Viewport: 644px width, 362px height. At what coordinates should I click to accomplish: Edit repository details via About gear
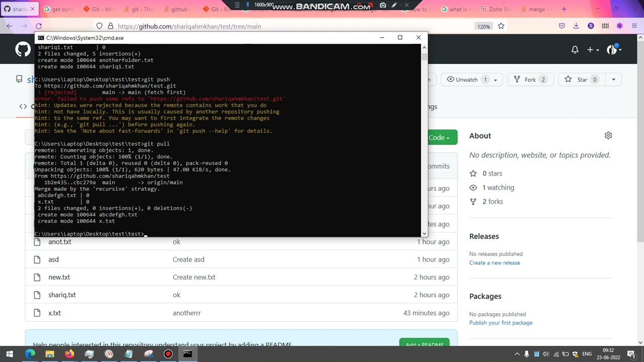point(608,136)
